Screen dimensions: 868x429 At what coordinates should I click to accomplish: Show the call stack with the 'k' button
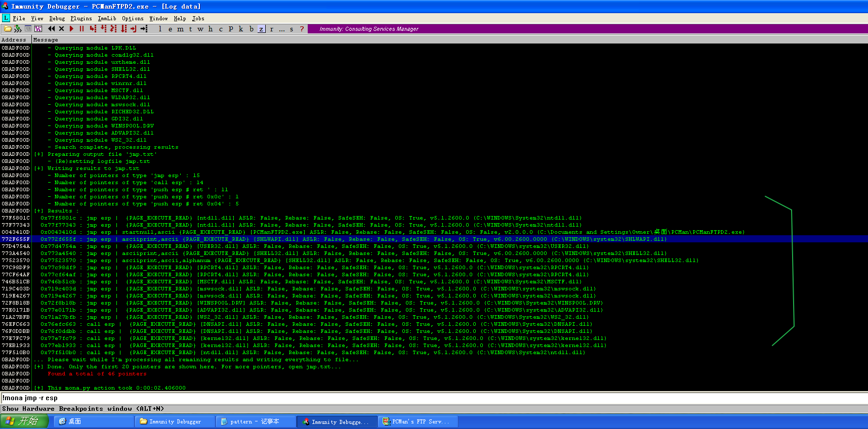point(241,29)
